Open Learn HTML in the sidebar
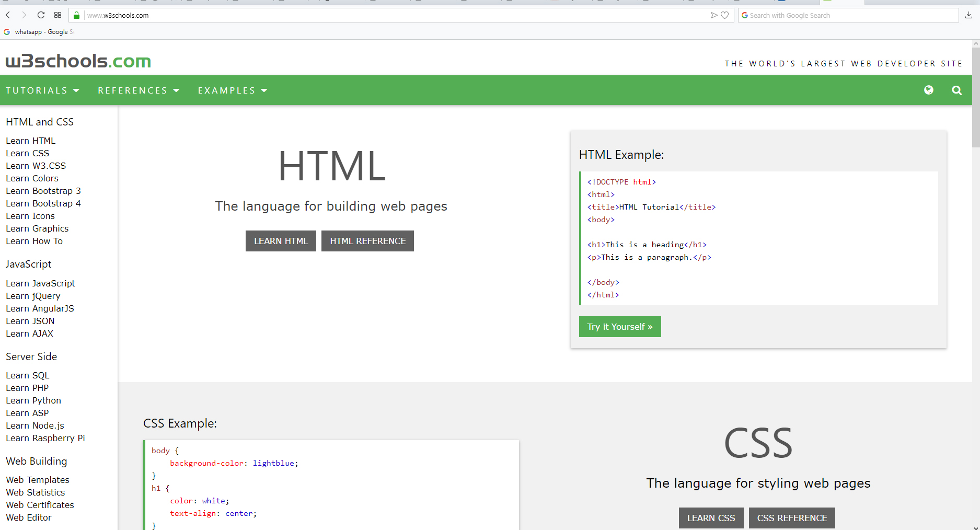 point(31,141)
